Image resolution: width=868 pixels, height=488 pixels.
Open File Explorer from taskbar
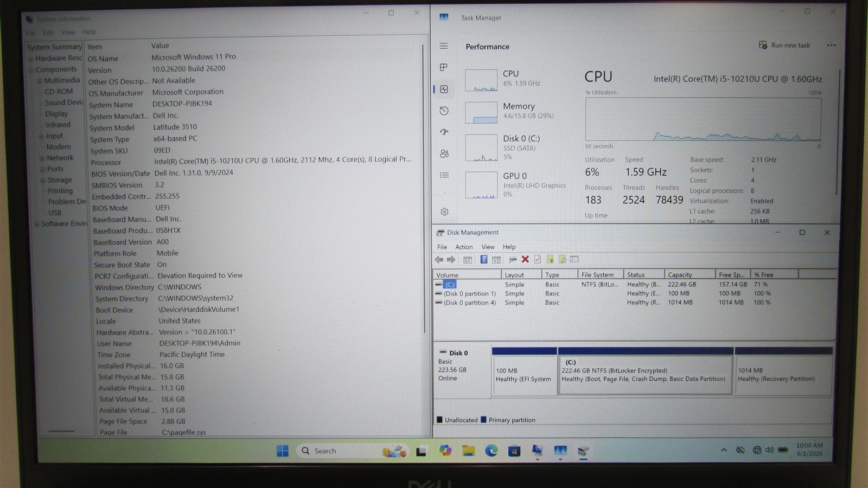click(x=468, y=451)
